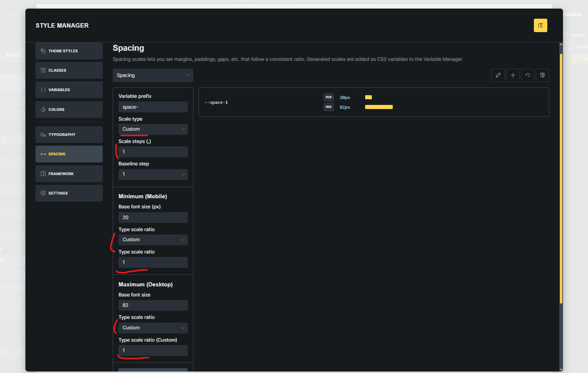588x373 pixels.
Task: Click the Scale steps input field
Action: pyautogui.click(x=153, y=152)
